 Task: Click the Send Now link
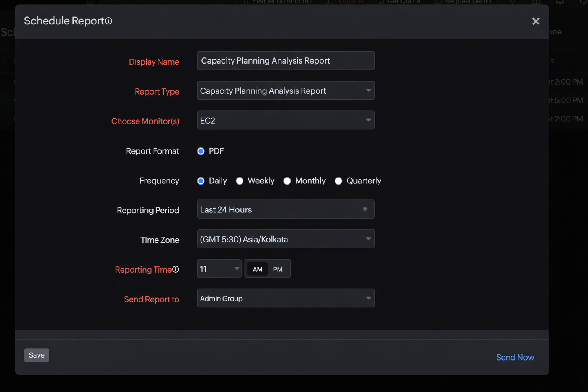[x=515, y=357]
